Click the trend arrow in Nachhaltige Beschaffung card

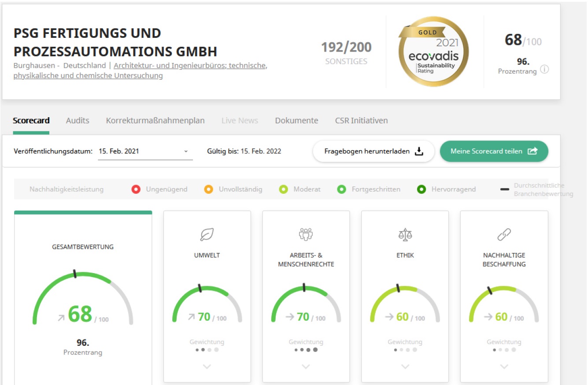click(x=488, y=317)
